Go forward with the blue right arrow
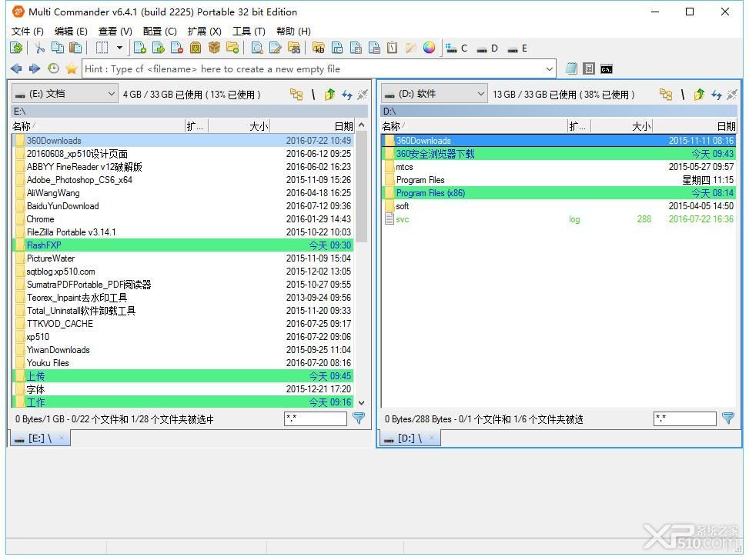Screen dimensions: 749x560 [x=35, y=68]
